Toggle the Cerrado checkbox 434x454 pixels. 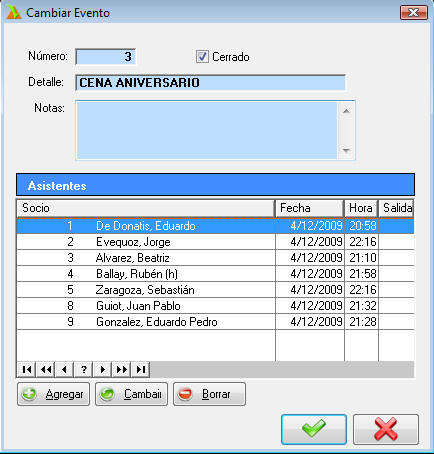click(202, 57)
